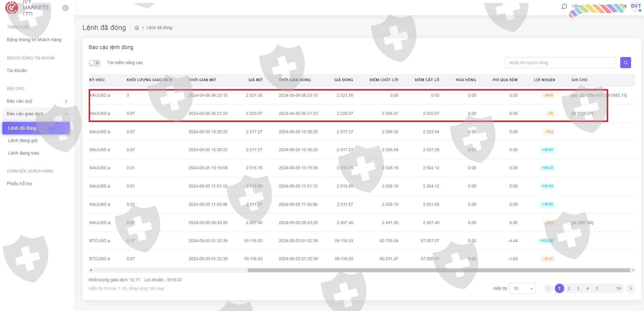Expand the Báo cáo quỹ submenu

click(x=37, y=101)
